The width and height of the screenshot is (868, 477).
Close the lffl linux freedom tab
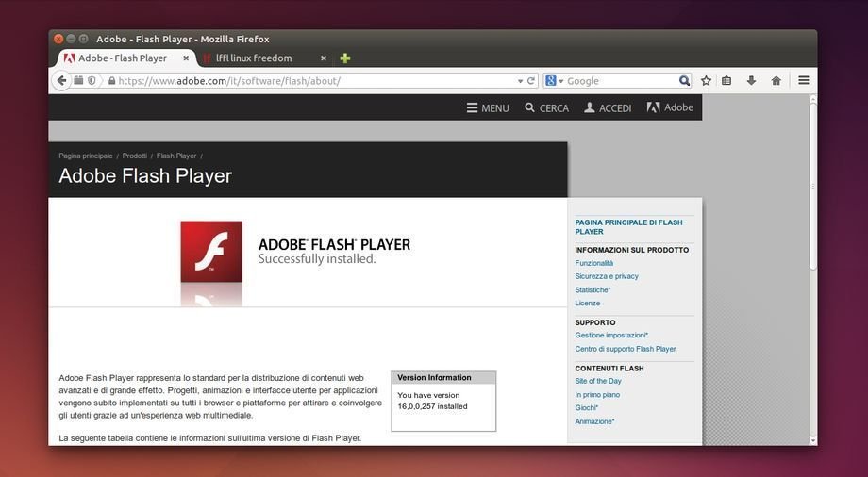(x=324, y=58)
